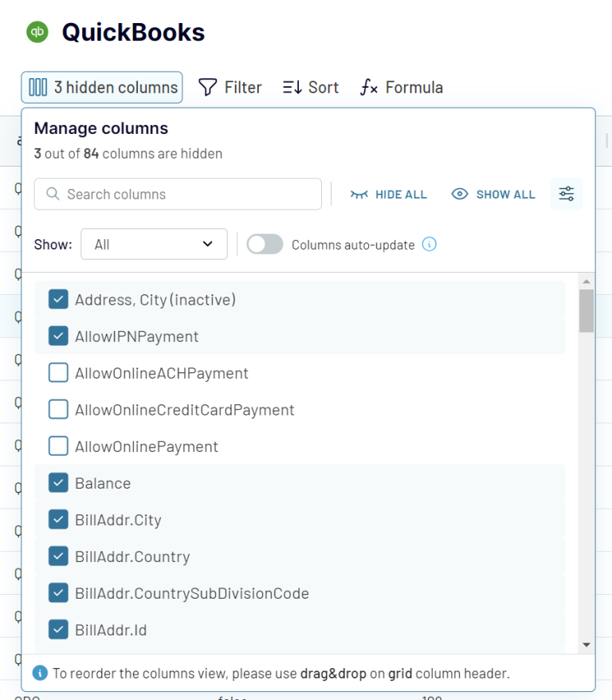Open the column settings sliders icon
The width and height of the screenshot is (612, 700).
point(566,193)
